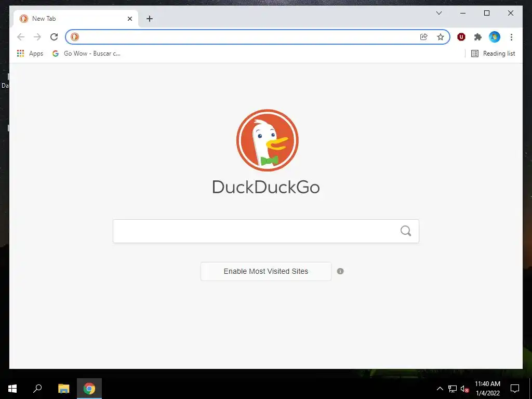This screenshot has width=532, height=399.
Task: Open File Explorer from the taskbar
Action: [63, 389]
